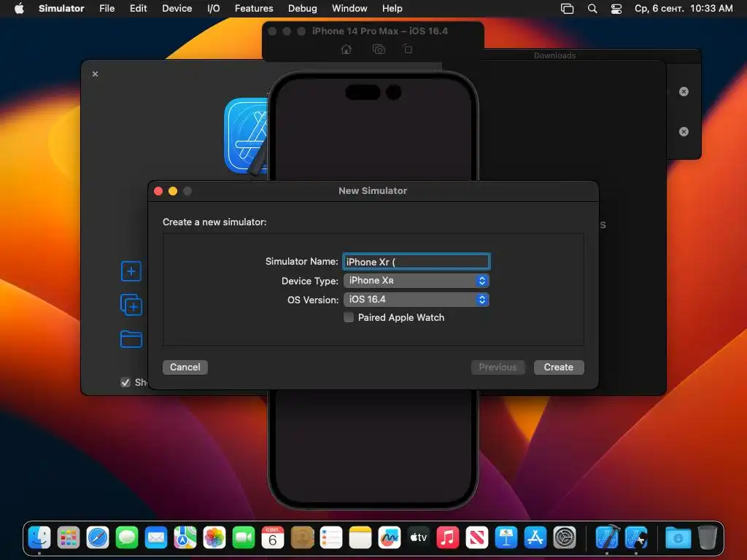Open the Features menu
The image size is (747, 560).
[254, 9]
